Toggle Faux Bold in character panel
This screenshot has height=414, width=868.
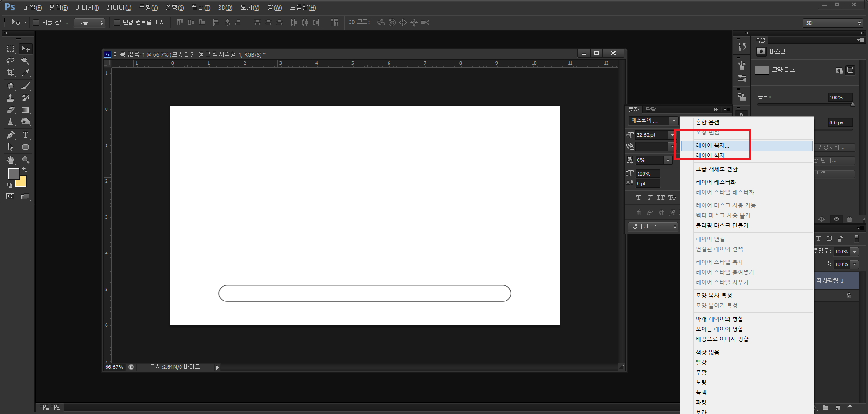point(639,198)
